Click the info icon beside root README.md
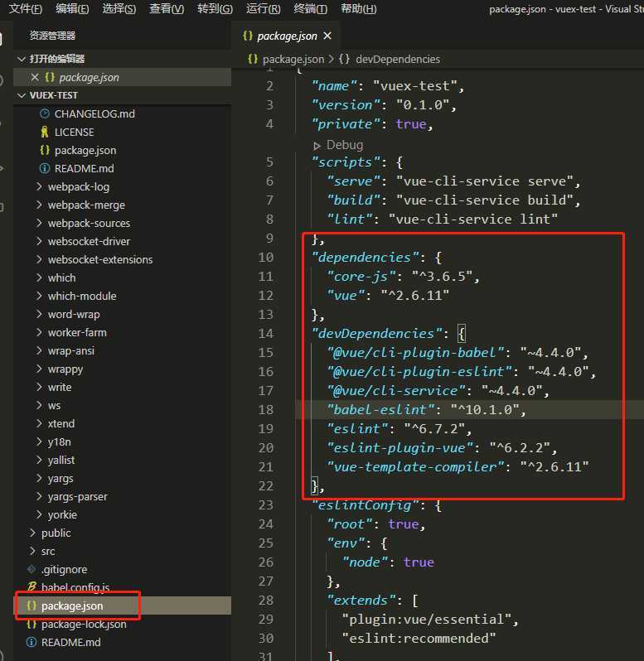 (x=31, y=642)
